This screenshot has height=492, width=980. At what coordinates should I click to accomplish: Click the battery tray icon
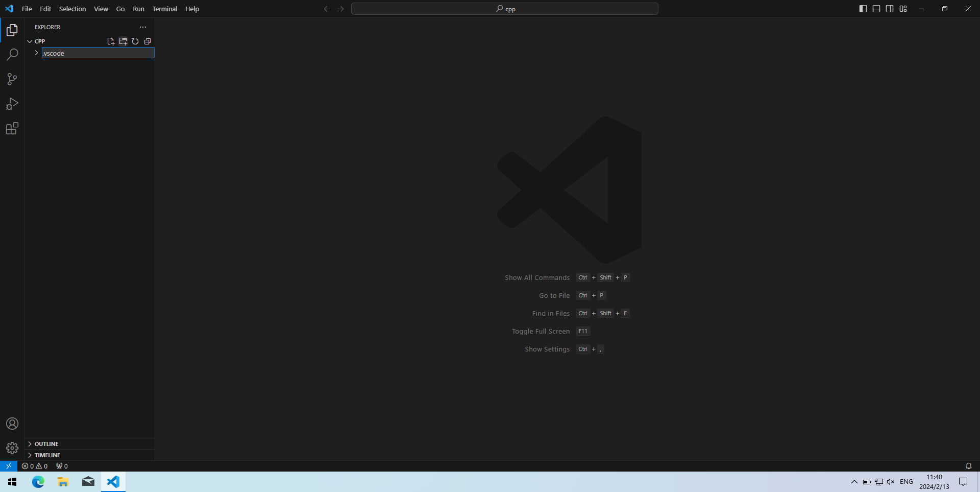(x=867, y=482)
